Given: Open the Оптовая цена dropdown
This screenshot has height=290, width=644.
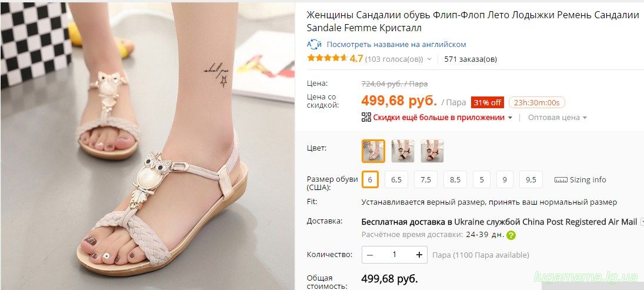Looking at the screenshot, I should [558, 118].
